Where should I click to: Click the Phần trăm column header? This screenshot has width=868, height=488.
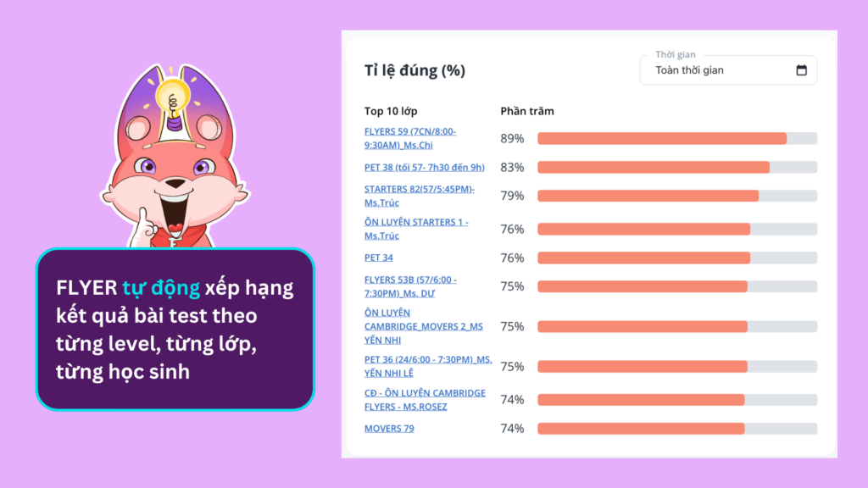click(x=527, y=111)
